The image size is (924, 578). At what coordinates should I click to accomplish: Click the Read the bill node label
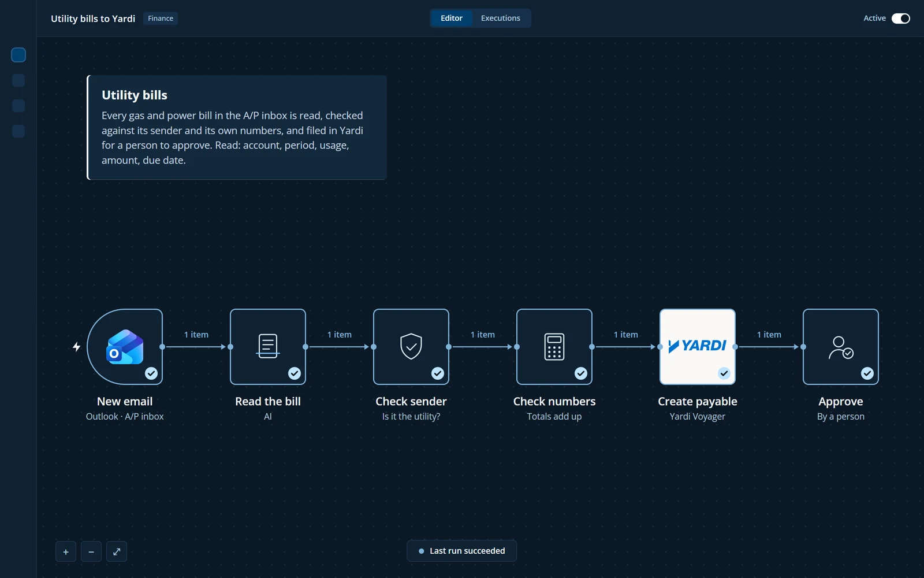click(x=268, y=401)
